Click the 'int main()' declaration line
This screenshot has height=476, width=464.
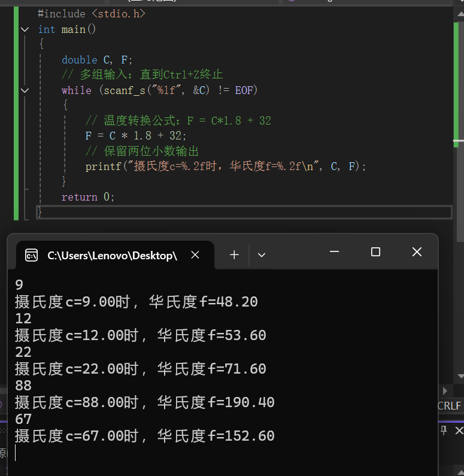point(67,29)
